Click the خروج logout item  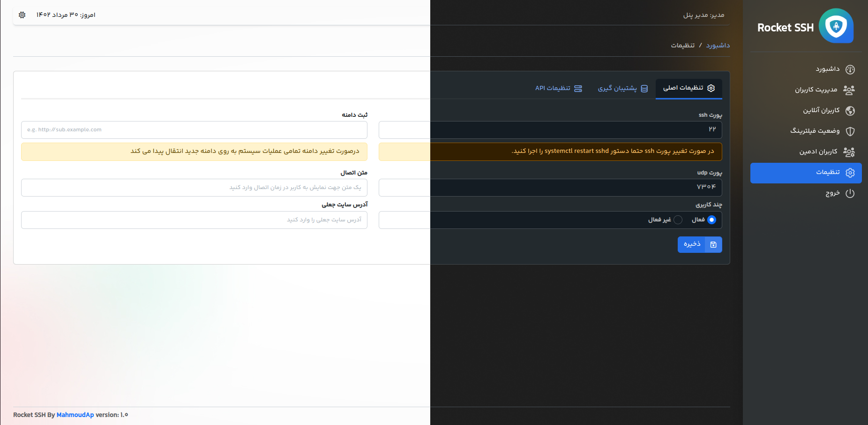[x=806, y=193]
